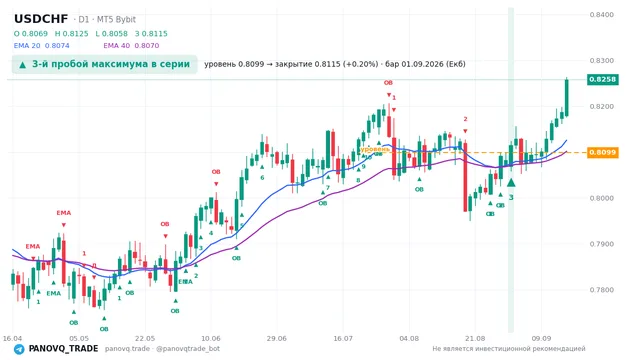Click the 16.04 date axis label
The image size is (640, 360).
pyautogui.click(x=12, y=338)
